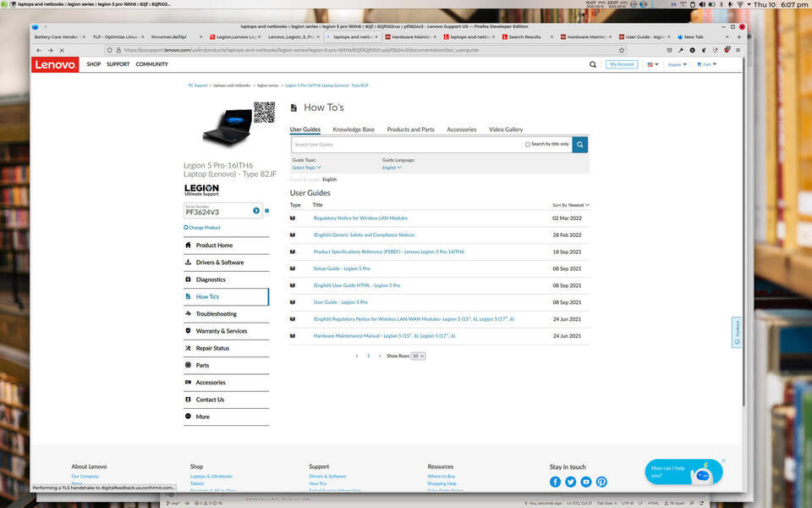Viewport: 812px width, 508px height.
Task: Open the Show Rows count dropdown
Action: 418,356
